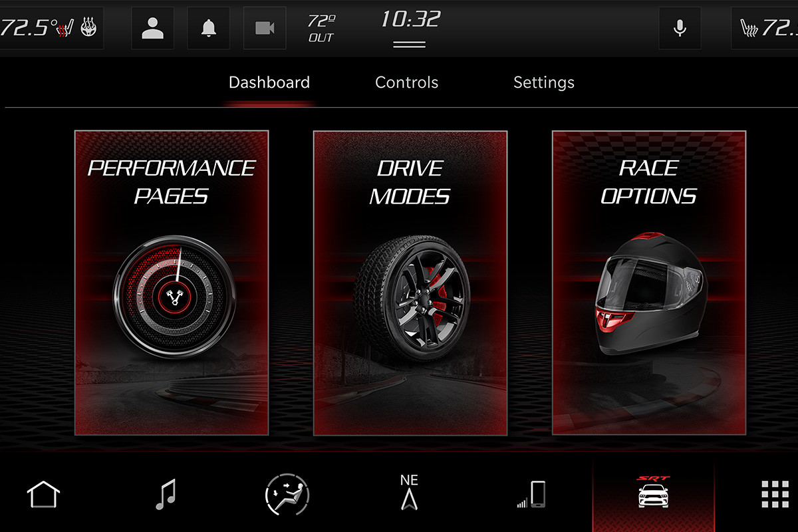Toggle the heated steering wheel
This screenshot has width=798, height=532.
click(87, 28)
